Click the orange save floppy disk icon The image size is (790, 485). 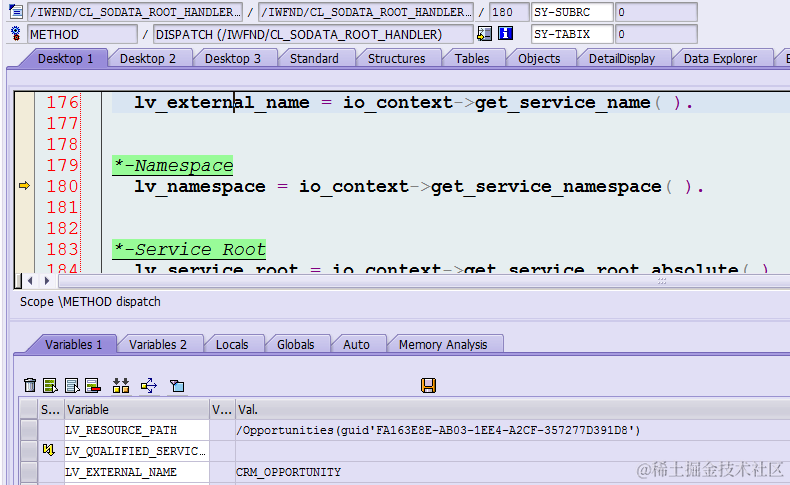pos(428,386)
